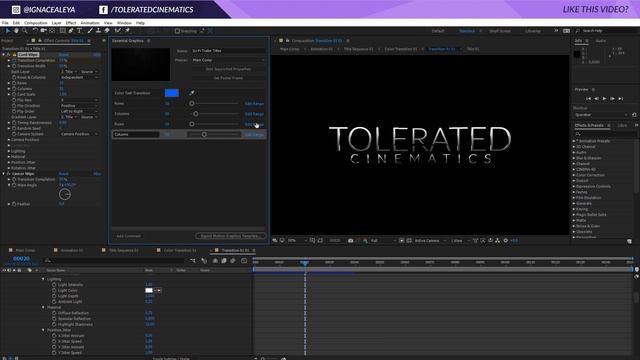Expand the Color Correction effects category

pos(574,175)
